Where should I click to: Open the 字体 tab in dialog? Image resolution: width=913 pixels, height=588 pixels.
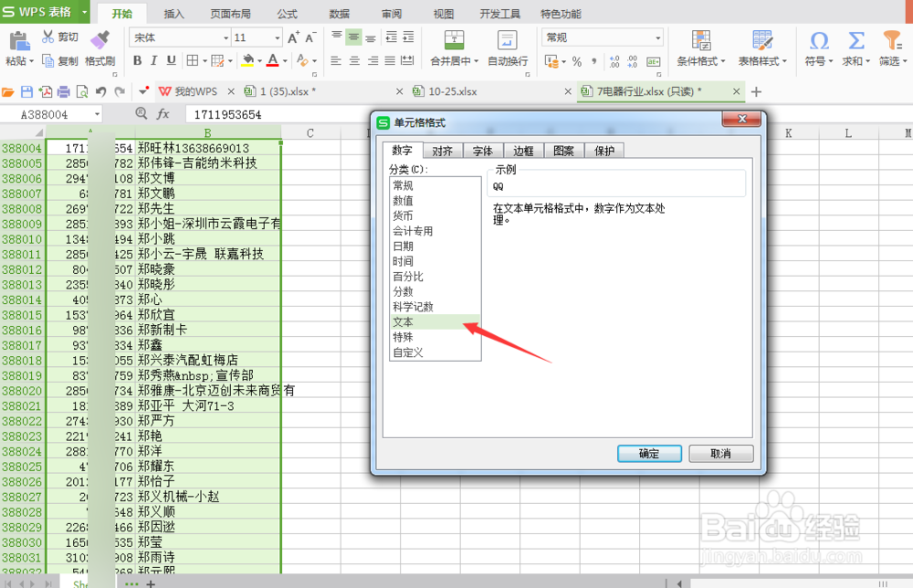tap(483, 151)
